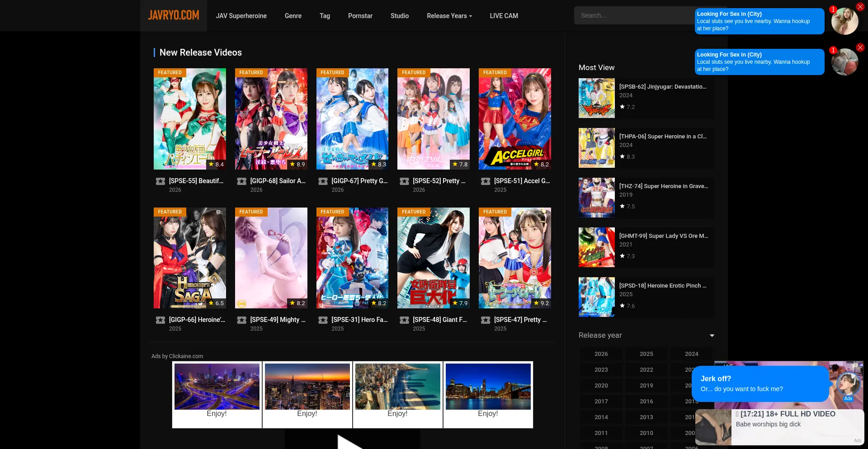Click the Search input field
This screenshot has width=868, height=449.
(x=633, y=15)
